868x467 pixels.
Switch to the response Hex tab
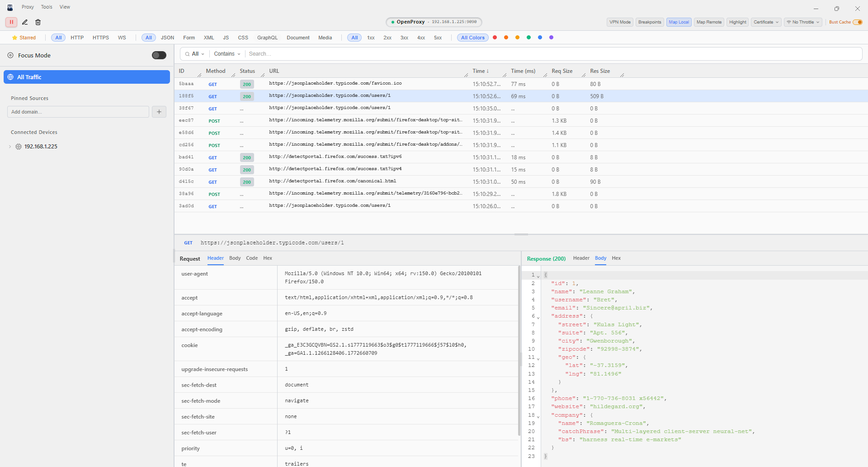click(x=616, y=258)
